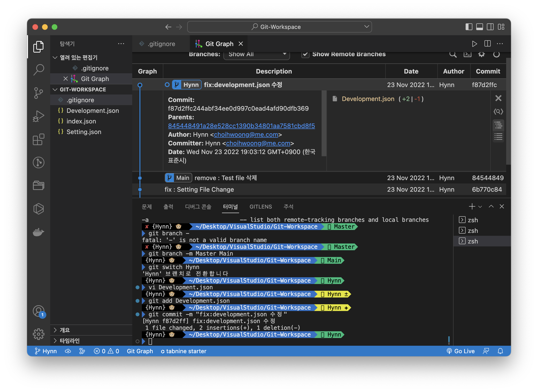Refresh the Git Graph view
Viewport: 538px width, 392px height.
click(496, 54)
